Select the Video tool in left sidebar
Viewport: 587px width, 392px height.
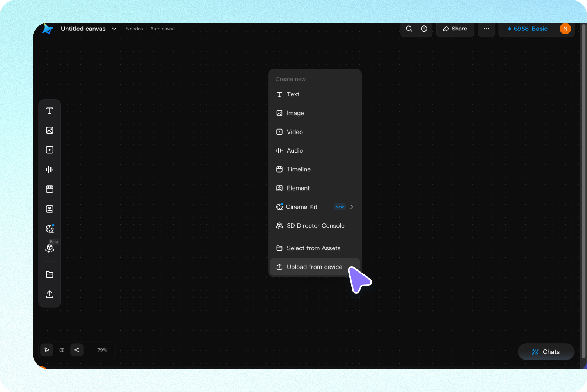(50, 150)
